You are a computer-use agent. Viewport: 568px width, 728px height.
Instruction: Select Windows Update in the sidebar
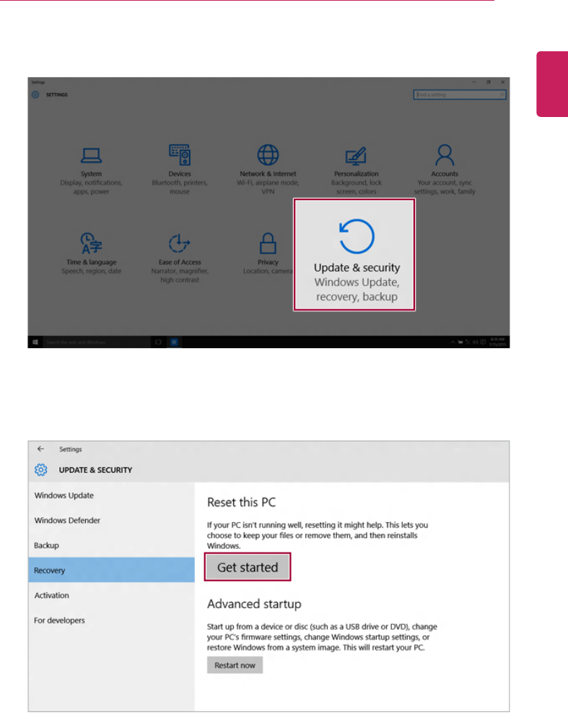[111, 495]
